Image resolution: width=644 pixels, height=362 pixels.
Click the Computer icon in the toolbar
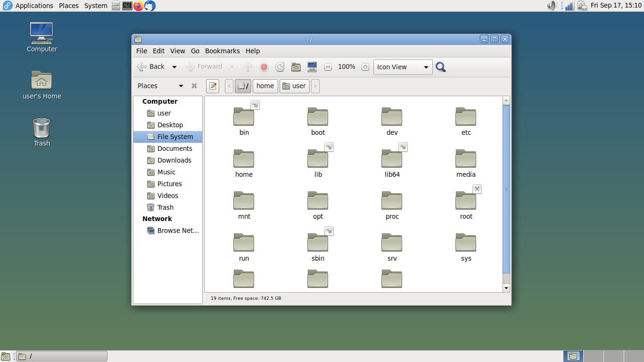[312, 67]
